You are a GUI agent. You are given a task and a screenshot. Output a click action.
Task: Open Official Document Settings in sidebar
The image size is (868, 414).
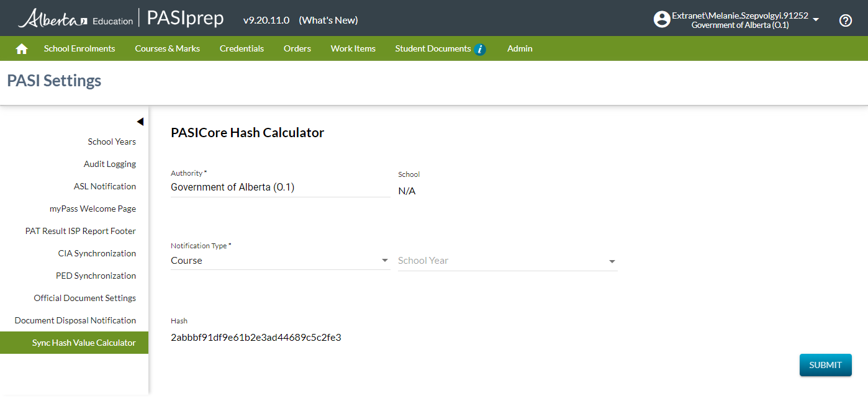85,298
